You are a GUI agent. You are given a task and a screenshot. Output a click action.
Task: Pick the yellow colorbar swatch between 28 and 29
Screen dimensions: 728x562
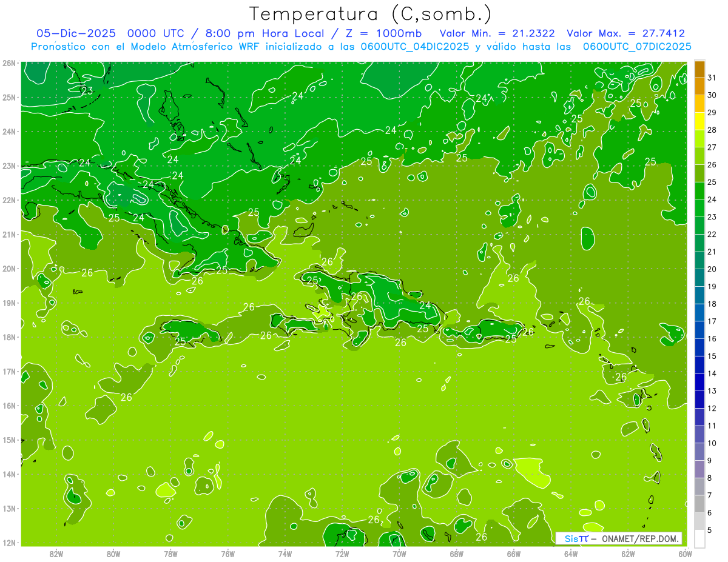[x=700, y=121]
